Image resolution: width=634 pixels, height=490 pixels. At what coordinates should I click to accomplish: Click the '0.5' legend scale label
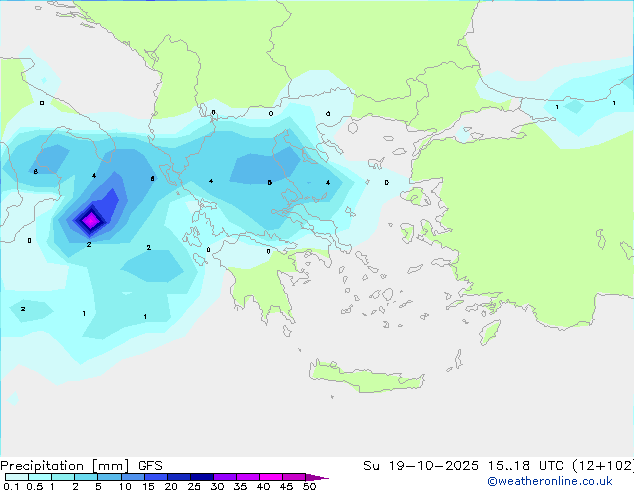(x=35, y=486)
